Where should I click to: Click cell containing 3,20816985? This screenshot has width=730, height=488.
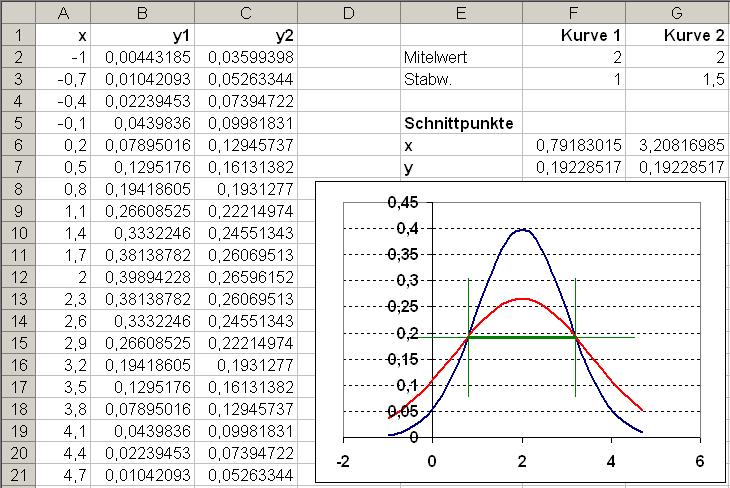(x=677, y=145)
